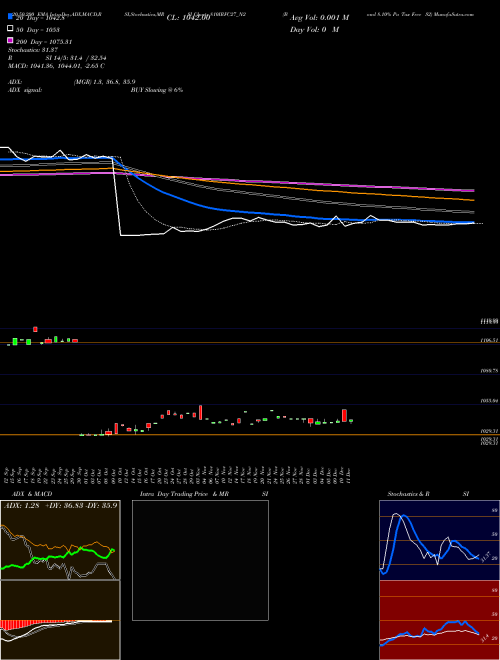Click the 'Avg Vol: 0.001 M' label

[319, 18]
